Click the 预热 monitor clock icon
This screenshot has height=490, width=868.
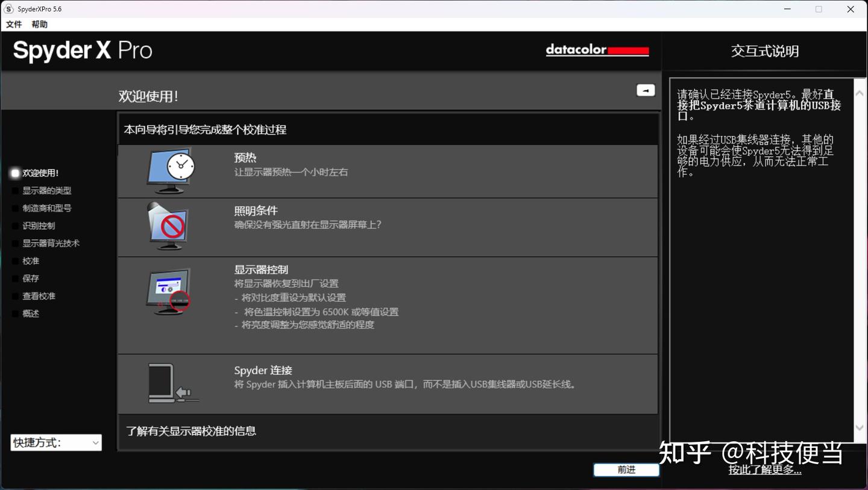(171, 171)
